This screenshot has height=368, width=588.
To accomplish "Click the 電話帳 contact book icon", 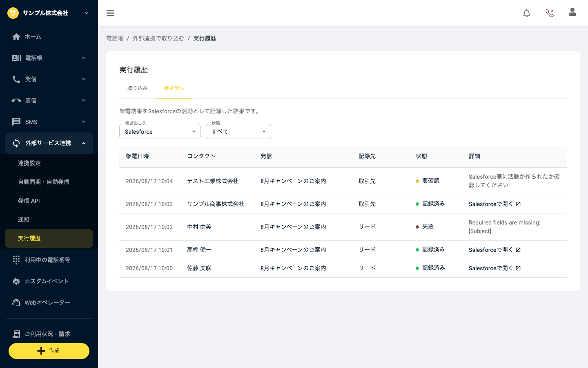I will click(16, 58).
